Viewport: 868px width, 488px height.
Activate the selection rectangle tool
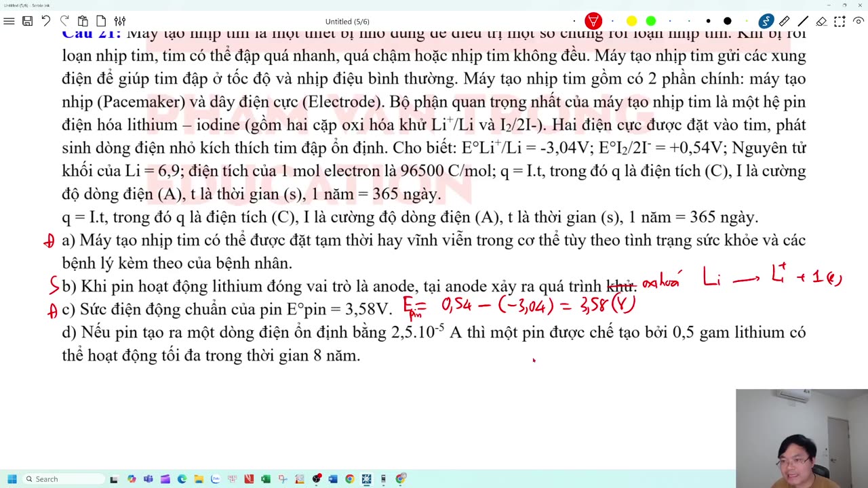[x=840, y=21]
